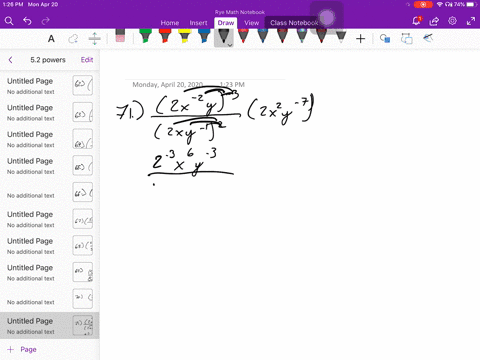This screenshot has width=480, height=360.
Task: Open the page with 62) thumbnail
Action: pyautogui.click(x=83, y=85)
